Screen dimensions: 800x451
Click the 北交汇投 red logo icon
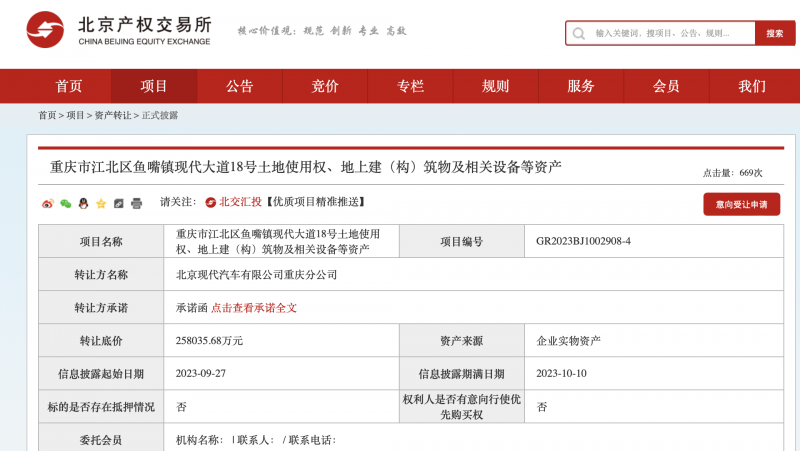pyautogui.click(x=210, y=203)
